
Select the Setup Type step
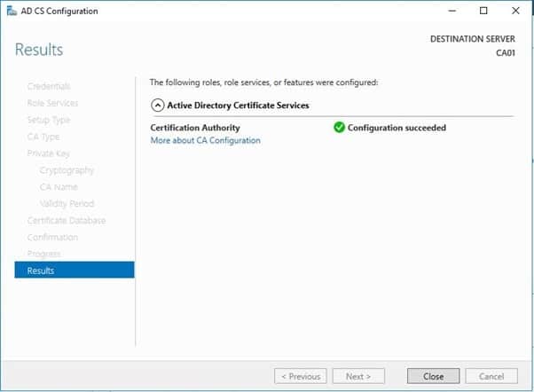click(x=49, y=120)
